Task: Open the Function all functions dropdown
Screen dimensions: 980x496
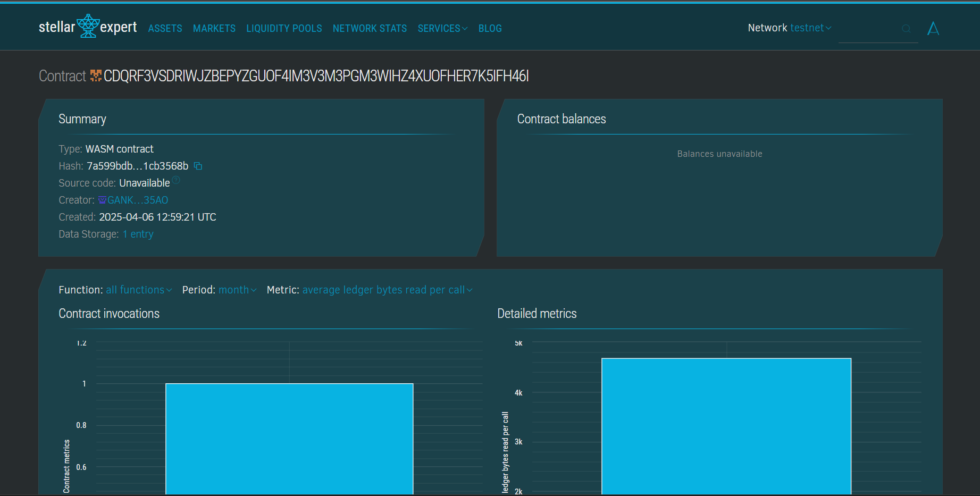Action: coord(138,290)
